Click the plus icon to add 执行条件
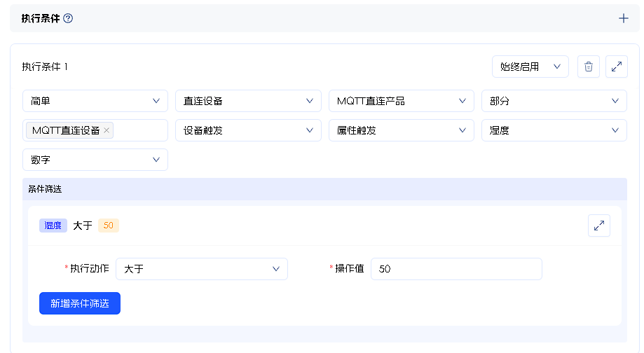 623,18
